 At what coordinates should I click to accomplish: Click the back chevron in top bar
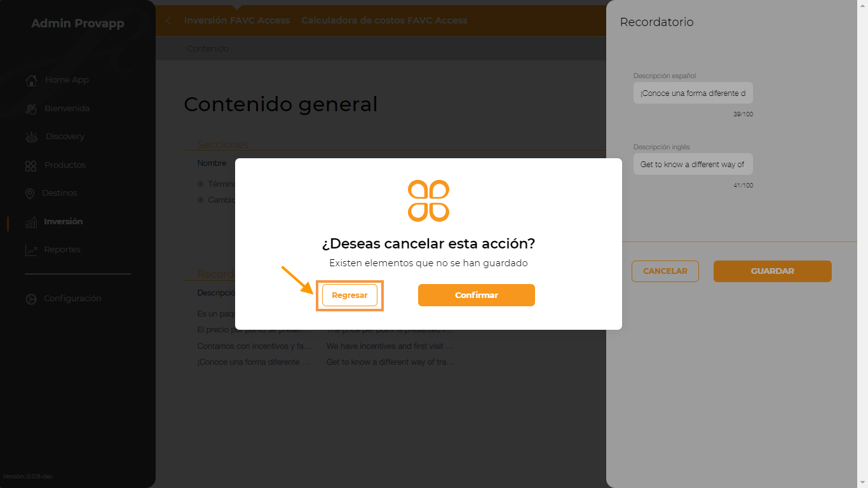pos(168,20)
